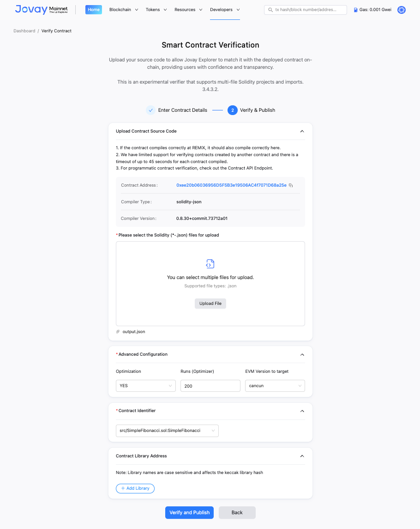Click the Verify and Publish button

click(189, 512)
